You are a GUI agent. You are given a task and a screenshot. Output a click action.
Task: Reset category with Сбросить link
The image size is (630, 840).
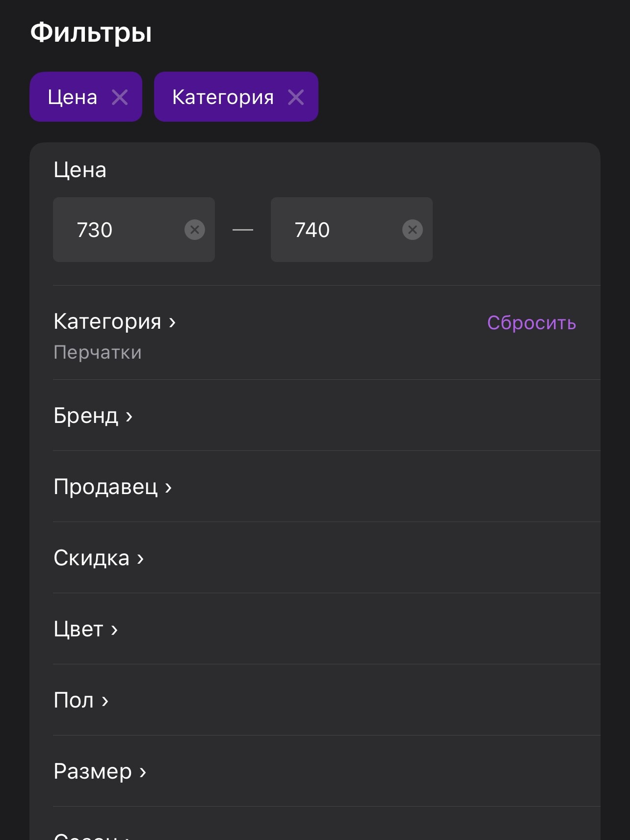point(531,323)
